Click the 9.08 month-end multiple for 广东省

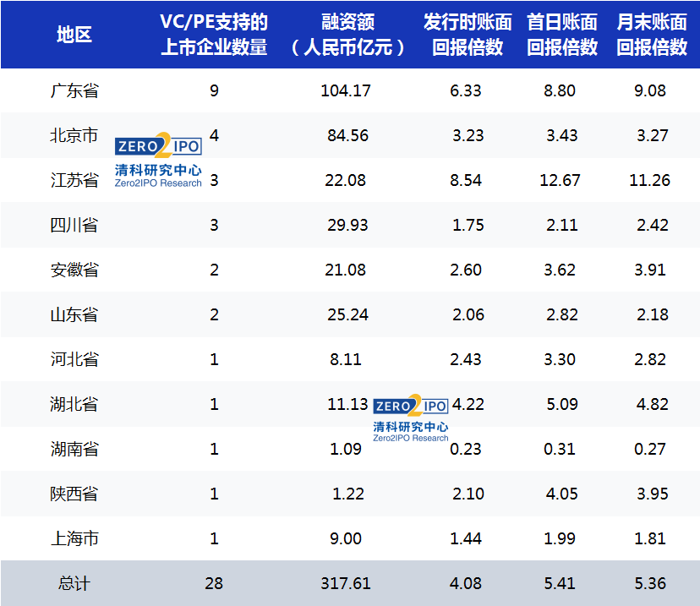tap(650, 90)
